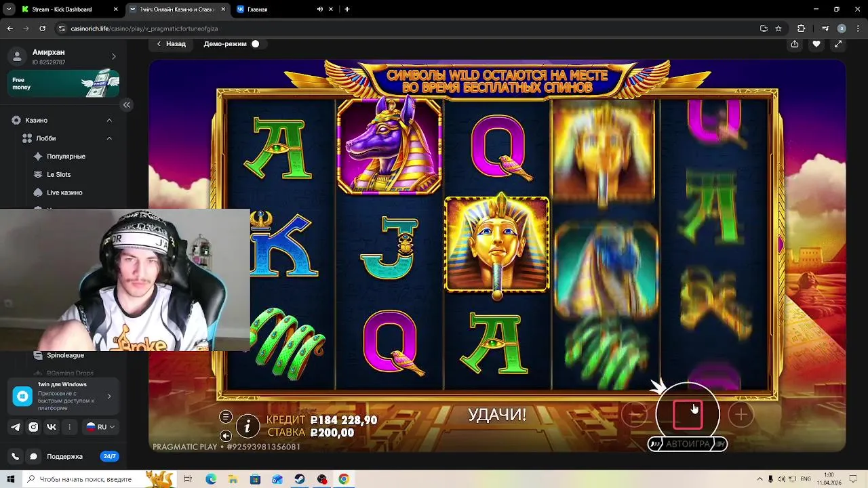This screenshot has width=868, height=488.
Task: Open the Chrome profile avatar
Action: pyautogui.click(x=842, y=28)
